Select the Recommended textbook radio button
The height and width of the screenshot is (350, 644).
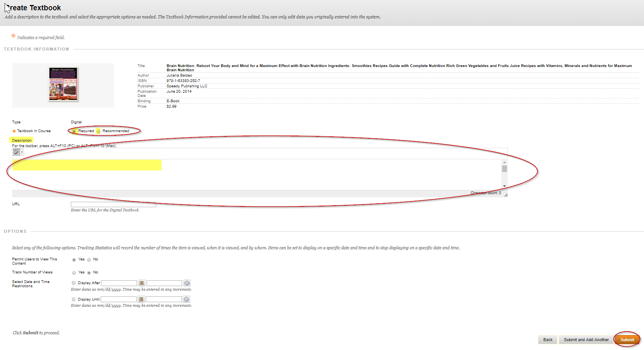[98, 131]
